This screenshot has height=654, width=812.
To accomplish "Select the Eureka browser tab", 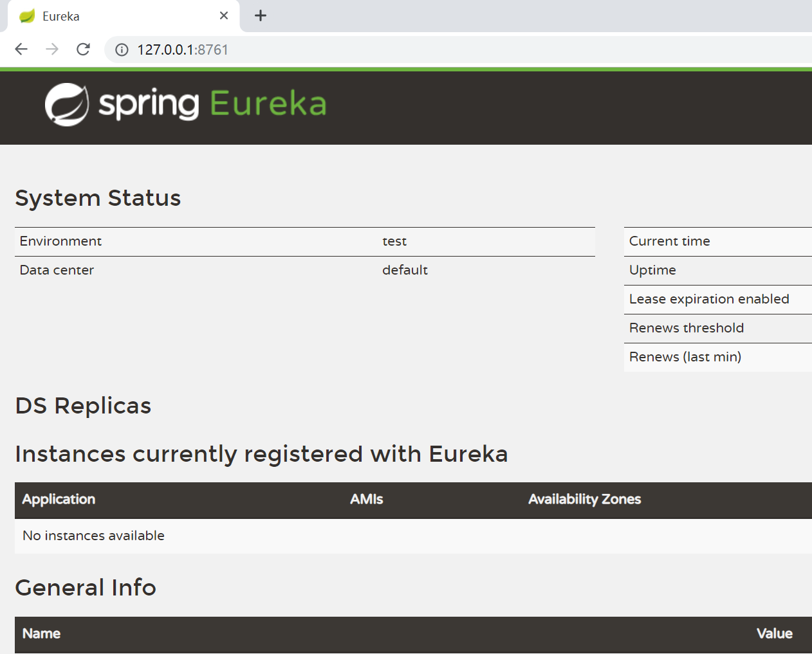I will 124,16.
